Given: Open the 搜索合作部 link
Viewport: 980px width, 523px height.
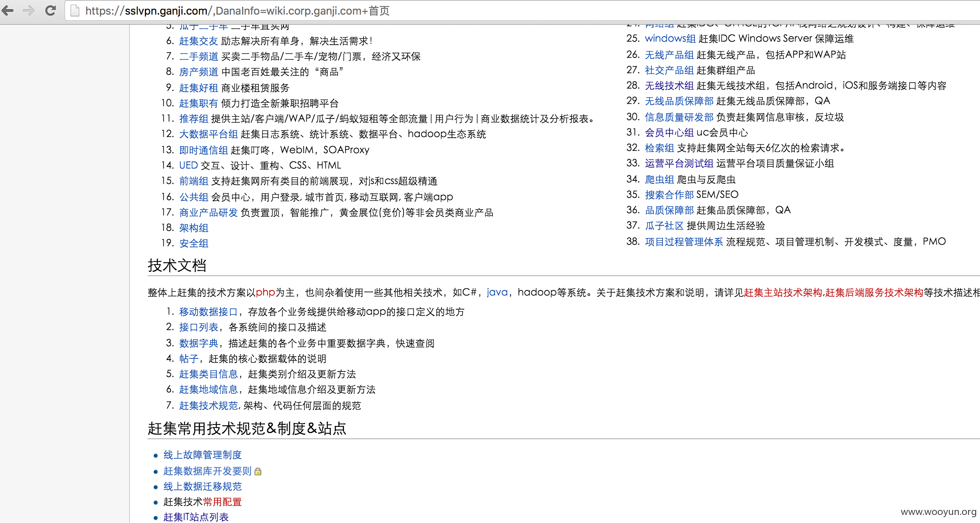Looking at the screenshot, I should pos(669,195).
